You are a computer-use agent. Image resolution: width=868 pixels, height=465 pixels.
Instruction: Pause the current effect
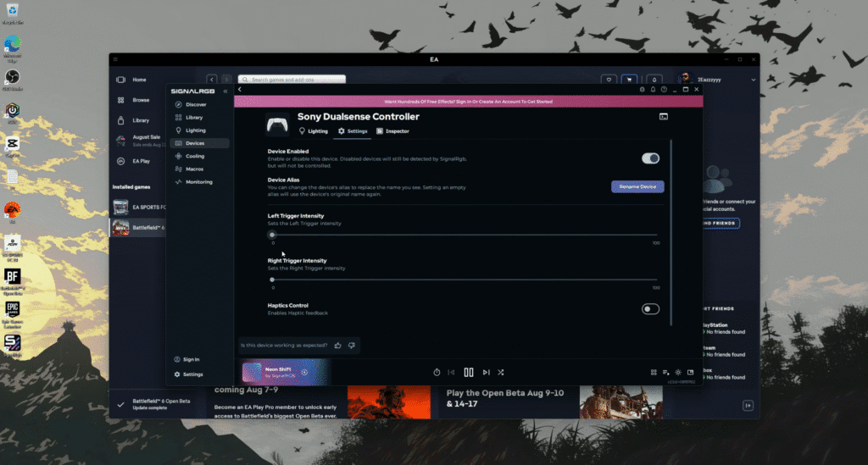pos(468,373)
